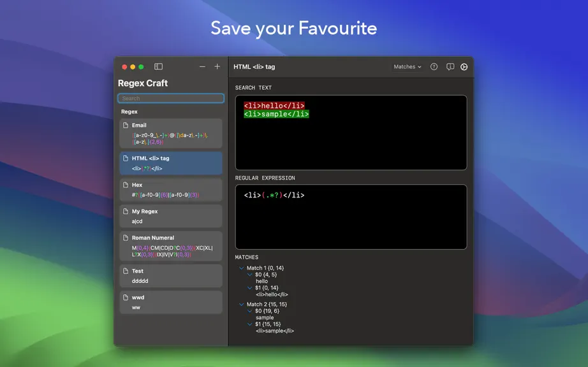Image resolution: width=588 pixels, height=367 pixels.
Task: Click the Hex entry document icon
Action: (x=126, y=185)
